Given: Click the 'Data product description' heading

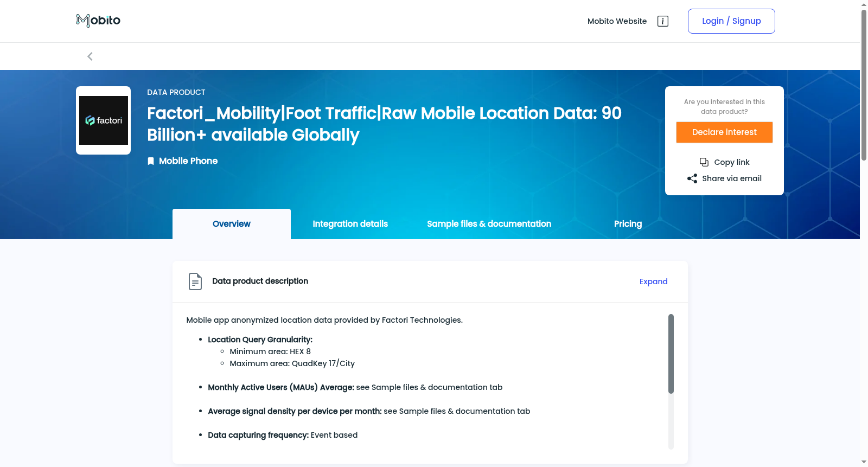Looking at the screenshot, I should coord(260,281).
